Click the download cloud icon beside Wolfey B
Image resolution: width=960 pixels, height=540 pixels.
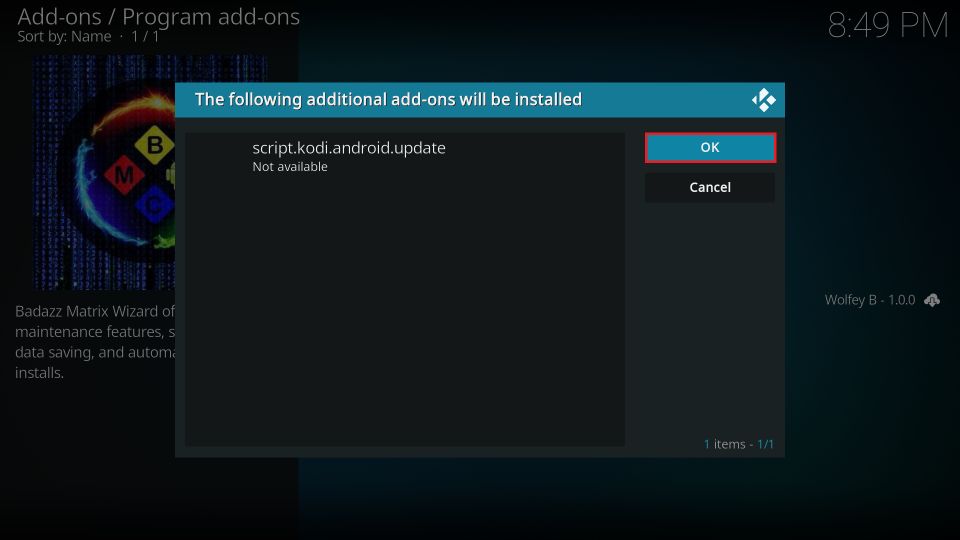932,300
